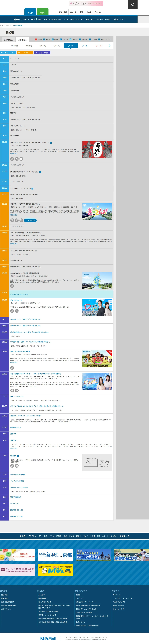Expand 続きを読む for the 12:53 program
149x644 pixels.
(14, 215)
